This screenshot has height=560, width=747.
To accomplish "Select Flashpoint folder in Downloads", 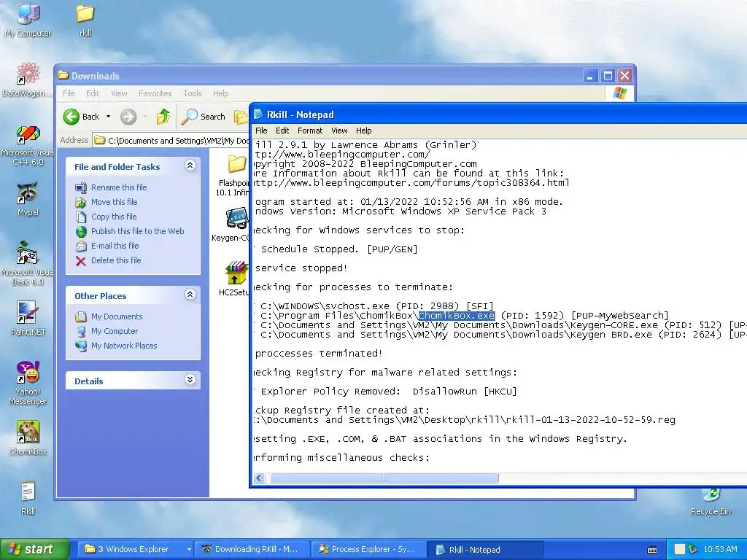I will [234, 174].
